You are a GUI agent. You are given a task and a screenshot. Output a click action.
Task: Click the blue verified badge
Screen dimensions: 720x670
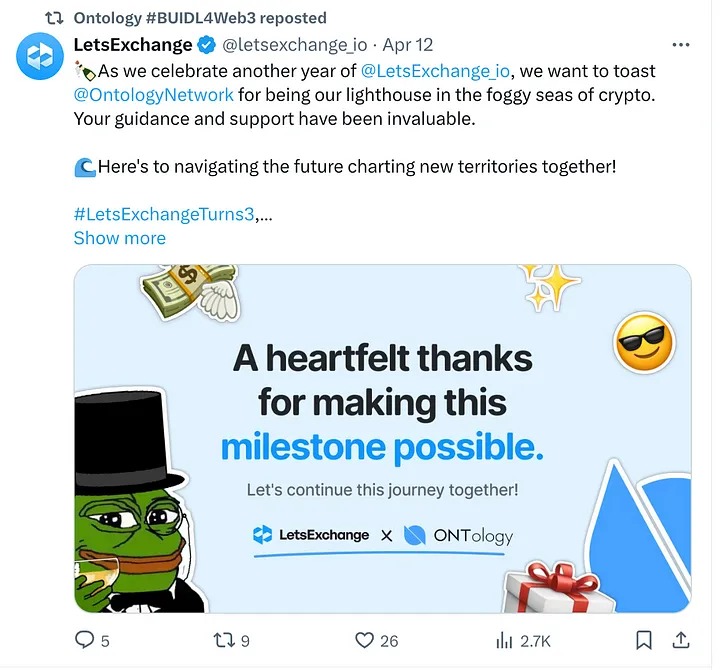pos(207,45)
